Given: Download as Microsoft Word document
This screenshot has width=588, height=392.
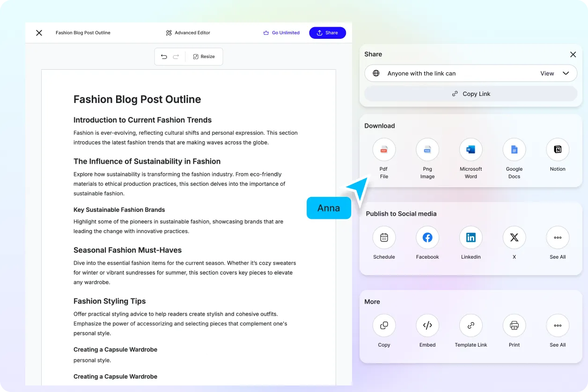Looking at the screenshot, I should 470,150.
